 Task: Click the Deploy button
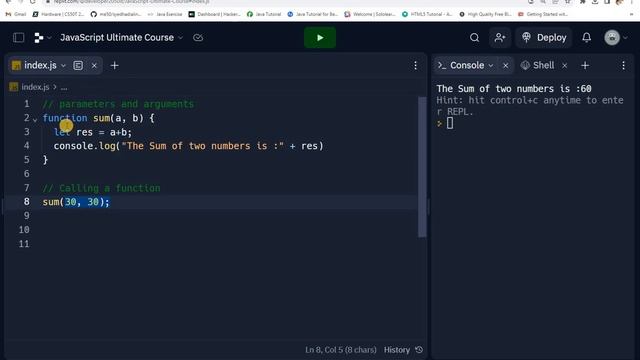[544, 38]
